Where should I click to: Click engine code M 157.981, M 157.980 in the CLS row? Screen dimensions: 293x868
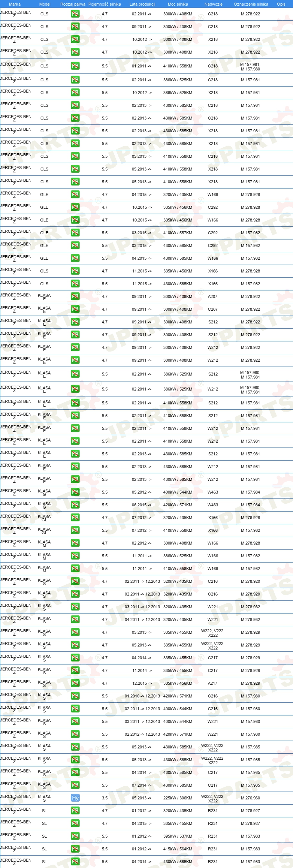pyautogui.click(x=250, y=67)
